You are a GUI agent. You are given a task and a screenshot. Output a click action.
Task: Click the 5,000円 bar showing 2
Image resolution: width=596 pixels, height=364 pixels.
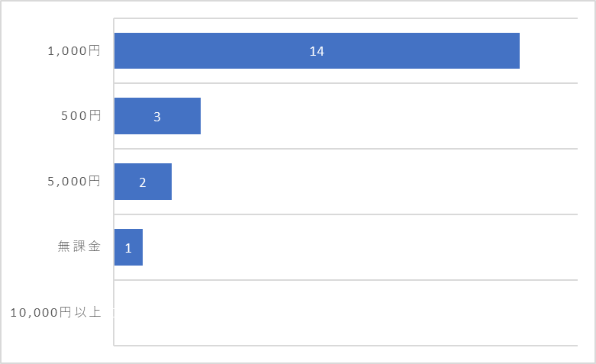(143, 182)
